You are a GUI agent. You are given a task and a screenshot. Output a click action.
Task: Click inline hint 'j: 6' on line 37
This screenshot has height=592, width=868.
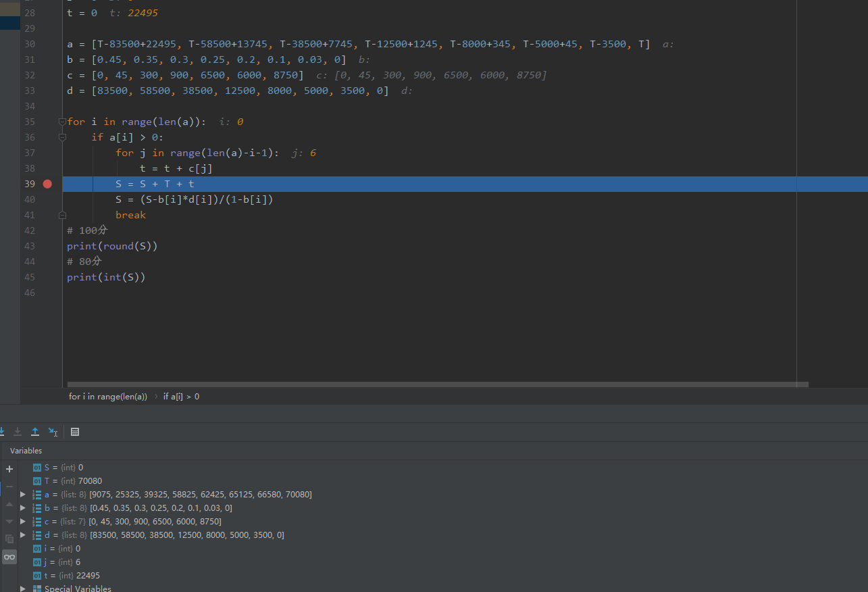pyautogui.click(x=304, y=153)
